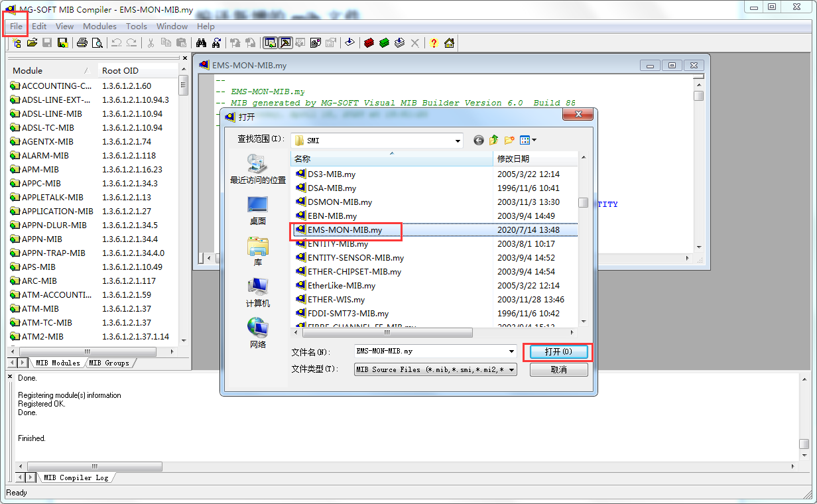The image size is (817, 504).
Task: Select the Compile MIB red books icon
Action: click(370, 42)
